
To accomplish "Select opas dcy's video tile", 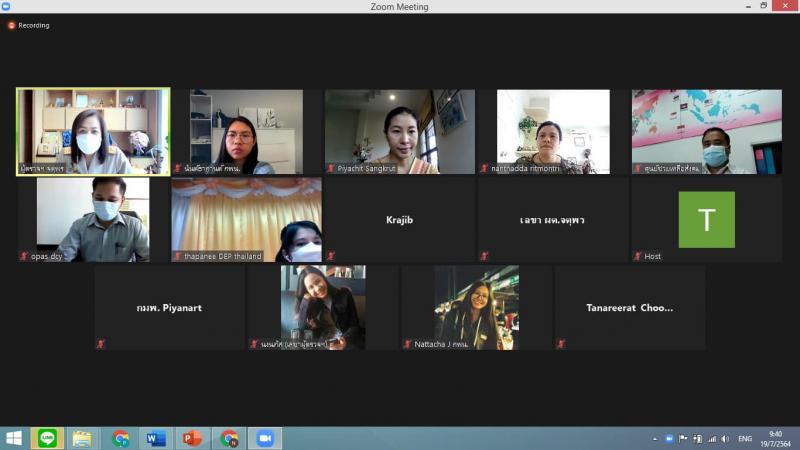I will [x=93, y=219].
